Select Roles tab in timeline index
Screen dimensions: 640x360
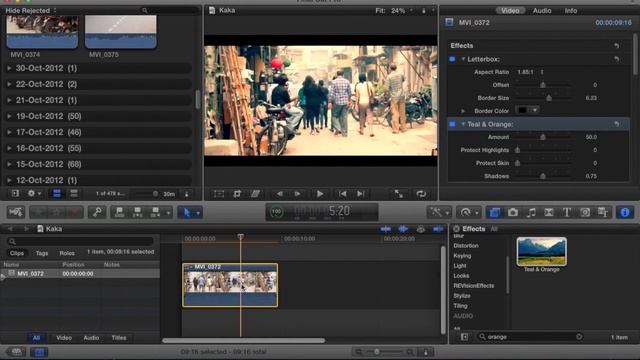[67, 253]
